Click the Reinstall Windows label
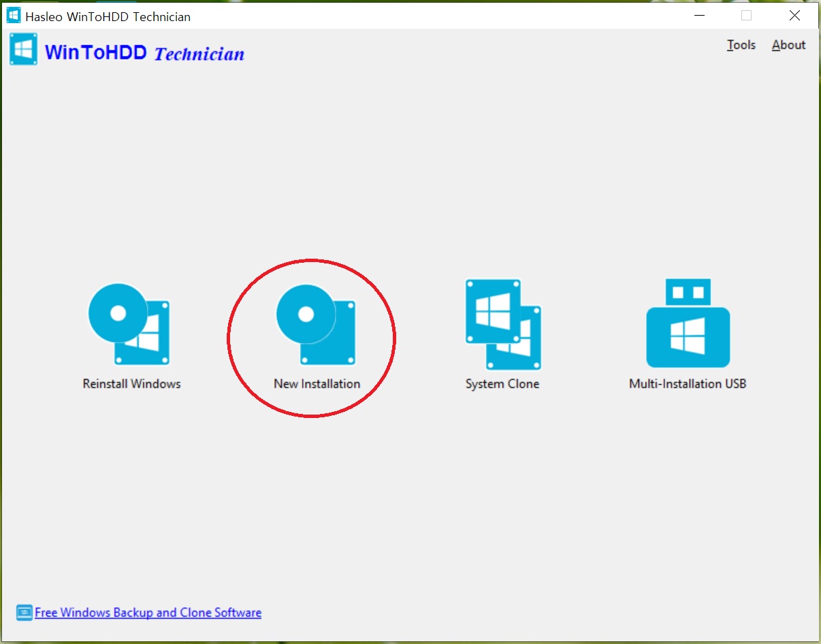 132,384
